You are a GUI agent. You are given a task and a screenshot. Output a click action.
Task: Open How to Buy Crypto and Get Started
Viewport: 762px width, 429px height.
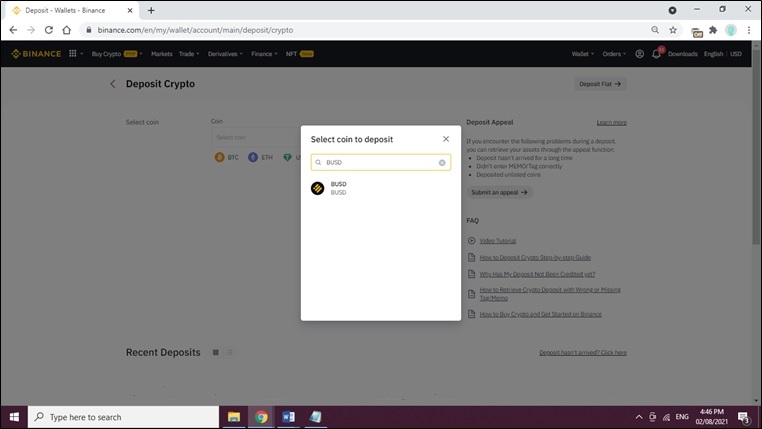(x=540, y=314)
